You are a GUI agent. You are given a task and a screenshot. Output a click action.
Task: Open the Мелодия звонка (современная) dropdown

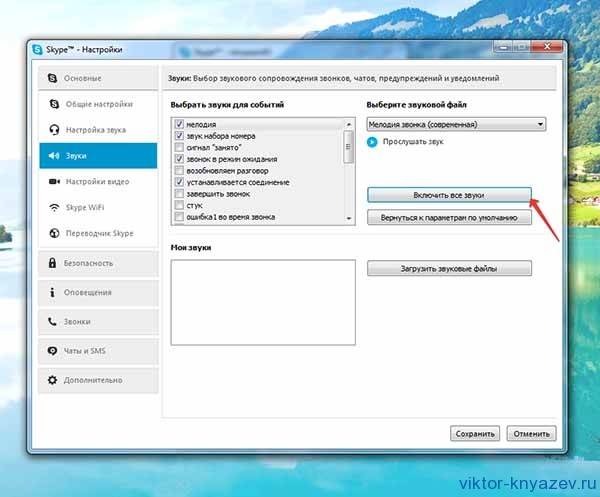[x=455, y=124]
